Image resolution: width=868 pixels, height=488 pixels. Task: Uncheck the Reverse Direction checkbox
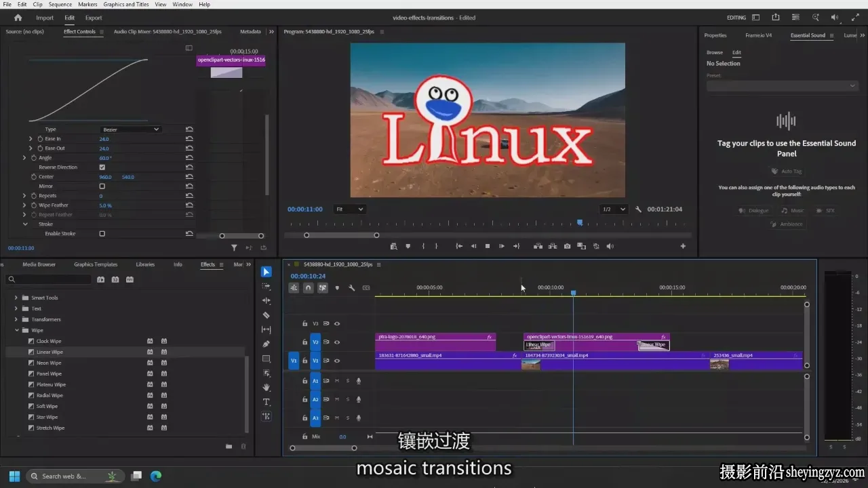coord(102,167)
